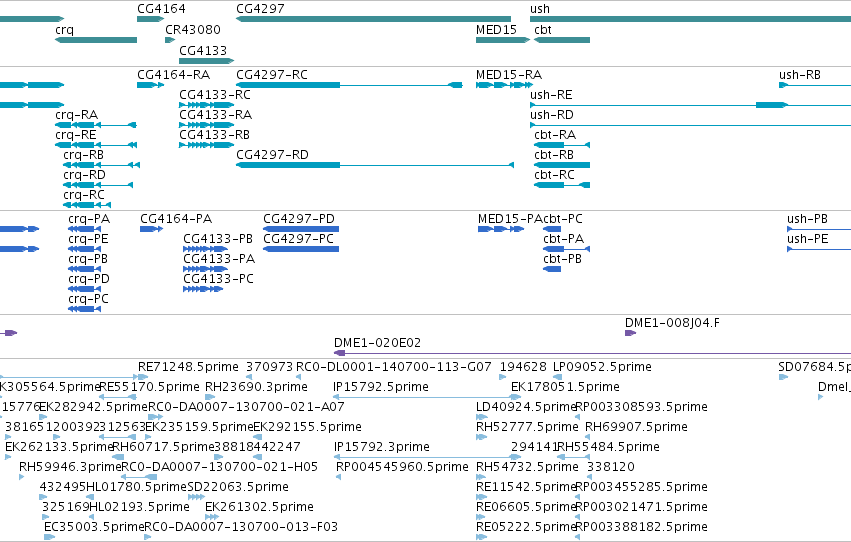Click protein MED15-PA
851x542 pixels.
tap(501, 229)
